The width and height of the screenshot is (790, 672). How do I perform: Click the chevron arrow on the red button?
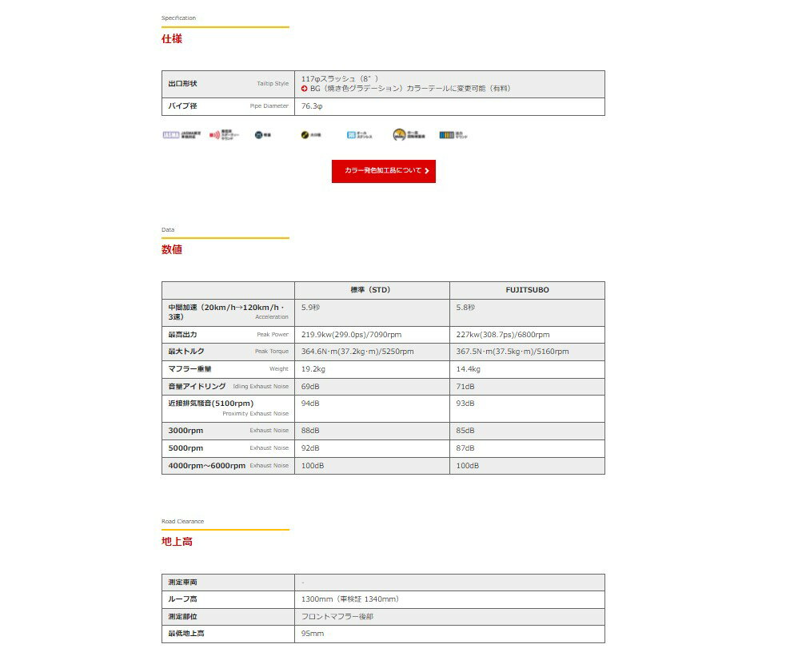(x=427, y=171)
